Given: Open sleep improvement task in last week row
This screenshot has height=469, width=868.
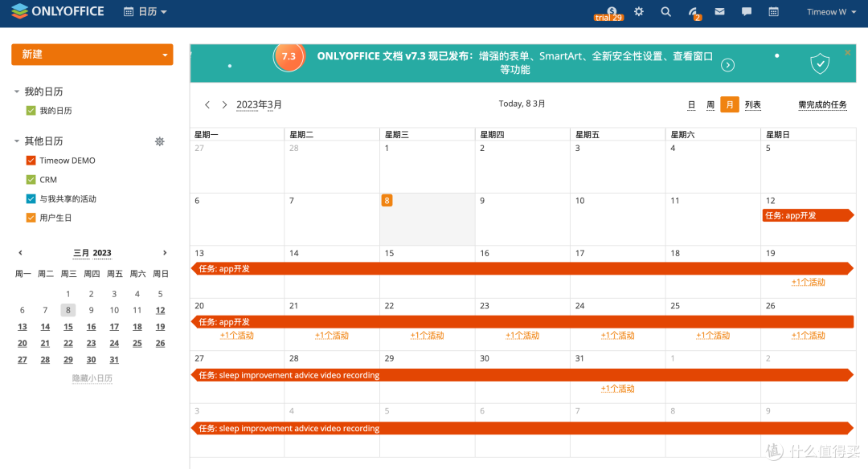Looking at the screenshot, I should click(x=522, y=428).
